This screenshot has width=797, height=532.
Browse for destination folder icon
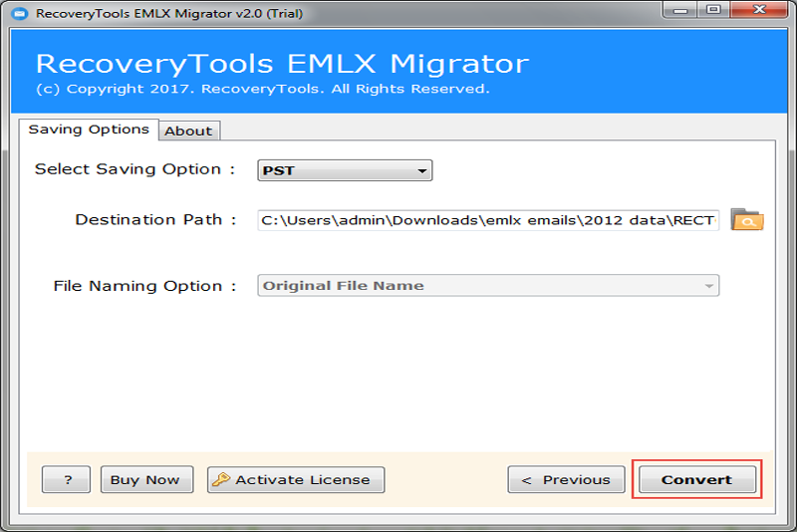pos(746,220)
